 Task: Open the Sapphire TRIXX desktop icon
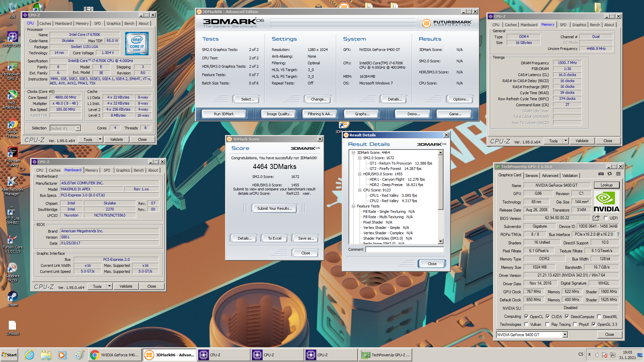pos(12,273)
